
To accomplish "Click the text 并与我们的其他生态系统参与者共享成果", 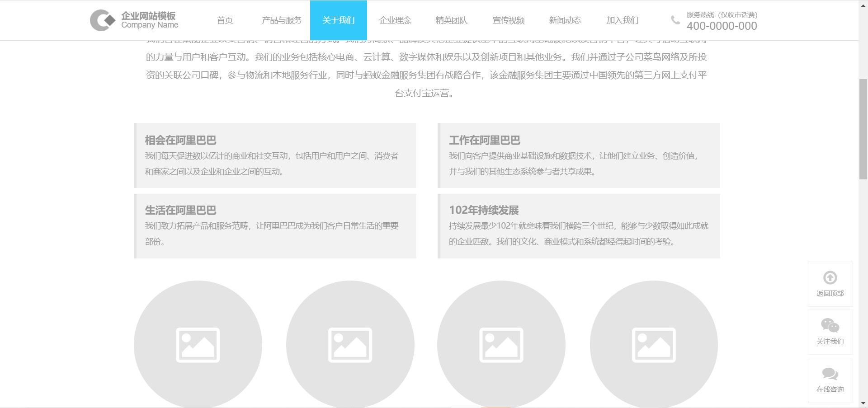I will tap(522, 172).
